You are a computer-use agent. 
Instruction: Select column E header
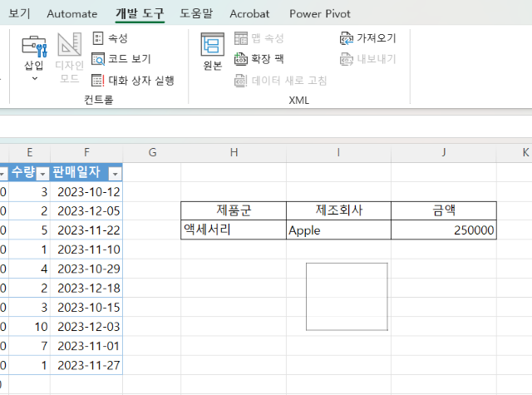coord(30,153)
